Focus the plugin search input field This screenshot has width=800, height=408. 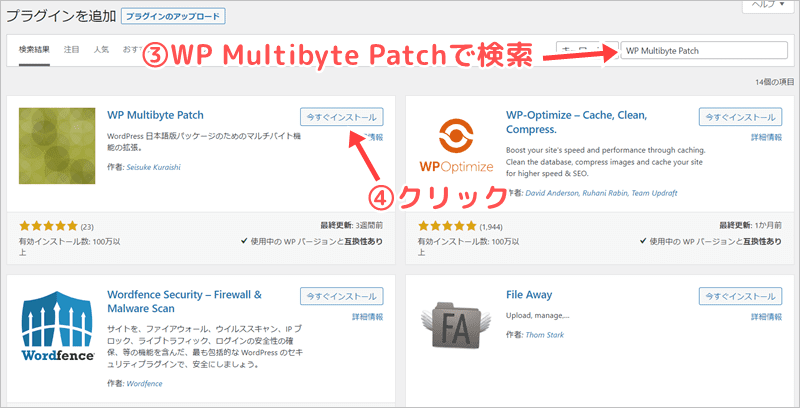coord(703,50)
